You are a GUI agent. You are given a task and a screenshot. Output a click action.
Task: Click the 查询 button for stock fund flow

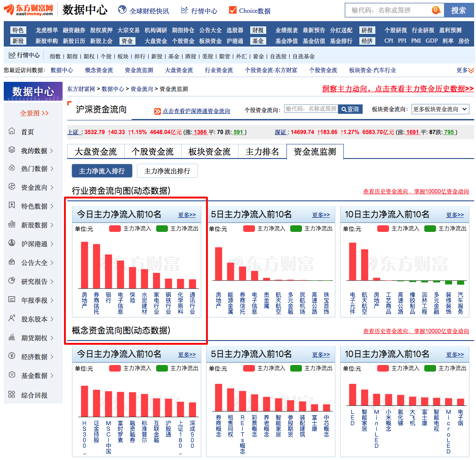[350, 109]
